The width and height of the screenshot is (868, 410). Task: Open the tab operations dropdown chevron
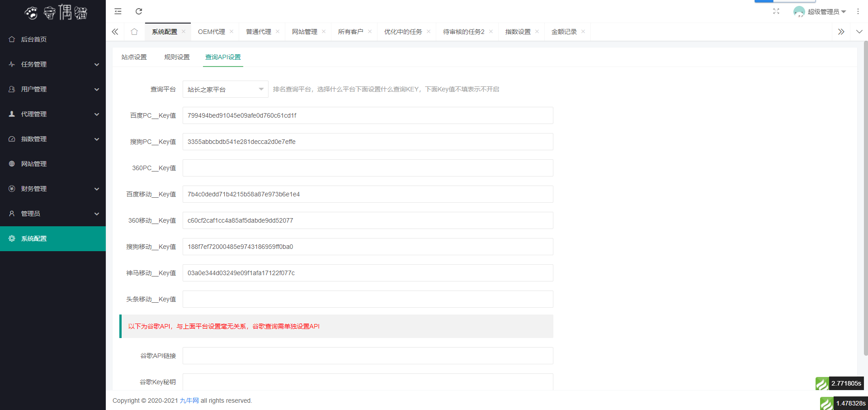coord(859,32)
